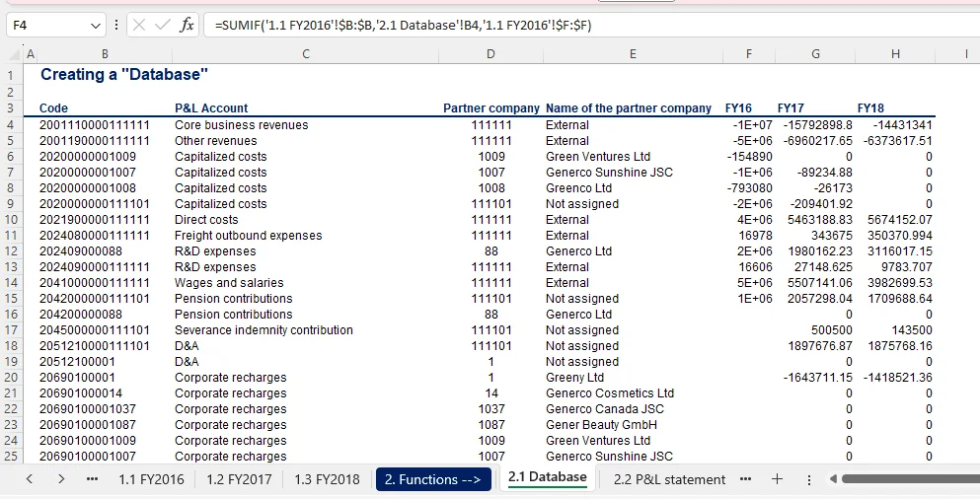
Task: Click the Insert Function fx icon
Action: [x=187, y=25]
